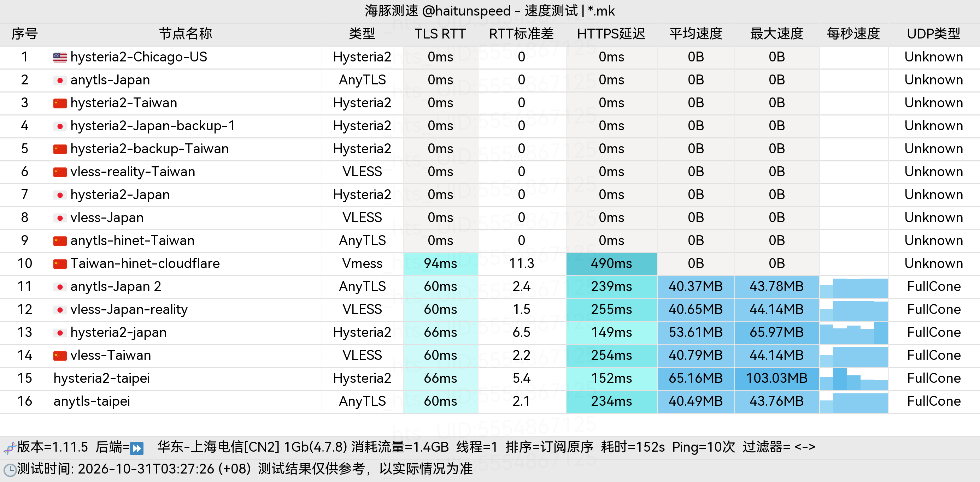Screen dimensions: 980x482
Task: Click the flag icon beside vless-Japan
Action: tap(60, 218)
